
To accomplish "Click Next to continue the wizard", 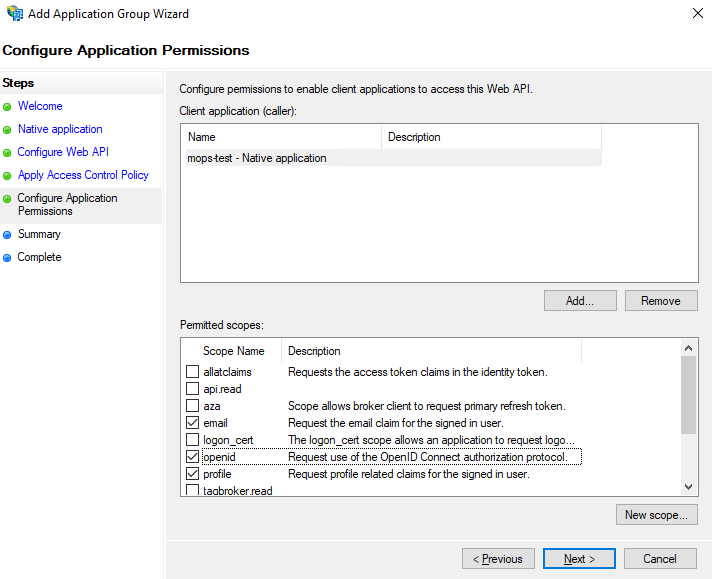I will [x=580, y=559].
